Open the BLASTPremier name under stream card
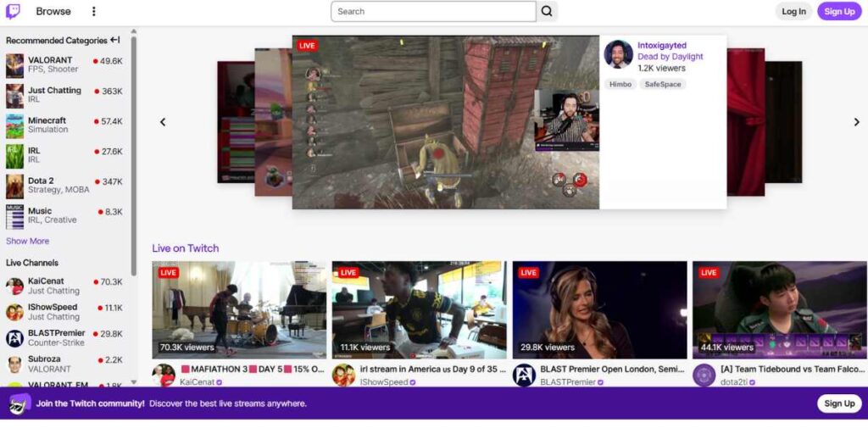The height and width of the screenshot is (434, 868). pyautogui.click(x=567, y=382)
